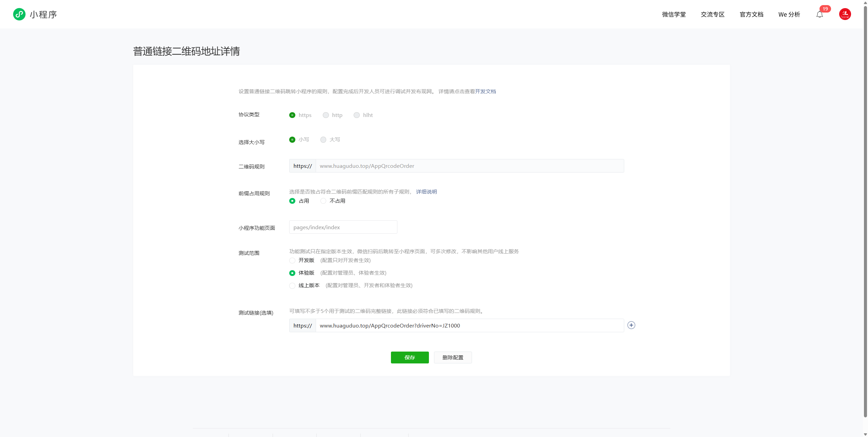
Task: Open 微信学堂 in top navigation
Action: click(674, 15)
